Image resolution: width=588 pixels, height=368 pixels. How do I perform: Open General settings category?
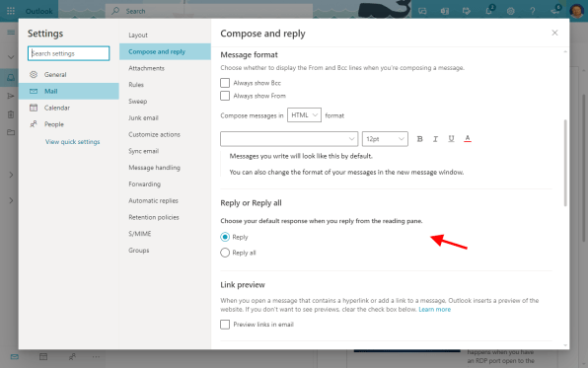pyautogui.click(x=69, y=75)
